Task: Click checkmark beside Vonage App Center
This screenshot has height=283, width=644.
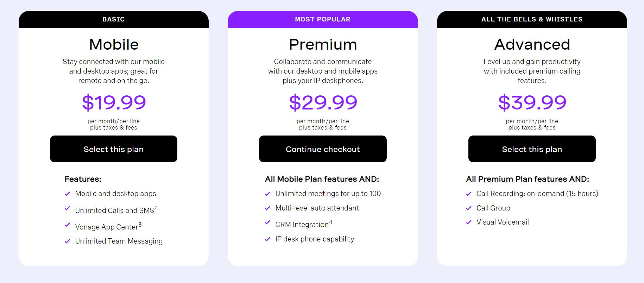Action: (x=67, y=225)
